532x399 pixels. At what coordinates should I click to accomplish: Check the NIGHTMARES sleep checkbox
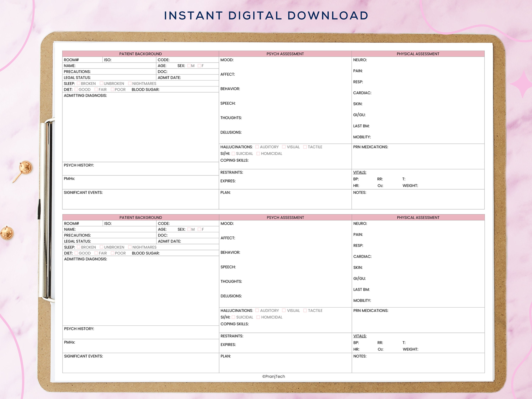(130, 84)
